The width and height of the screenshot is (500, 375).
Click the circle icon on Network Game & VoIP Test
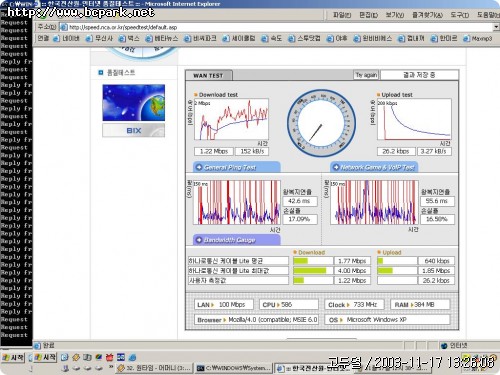336,167
